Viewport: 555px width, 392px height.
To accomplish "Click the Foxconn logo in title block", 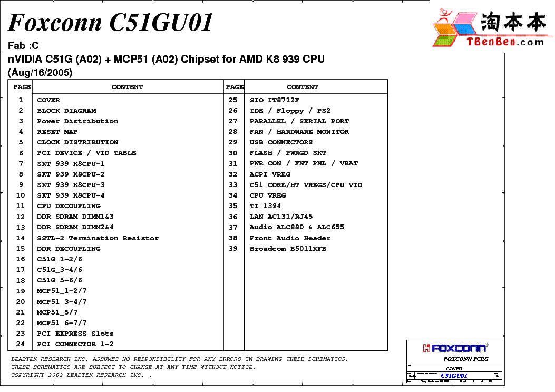I will pyautogui.click(x=455, y=348).
